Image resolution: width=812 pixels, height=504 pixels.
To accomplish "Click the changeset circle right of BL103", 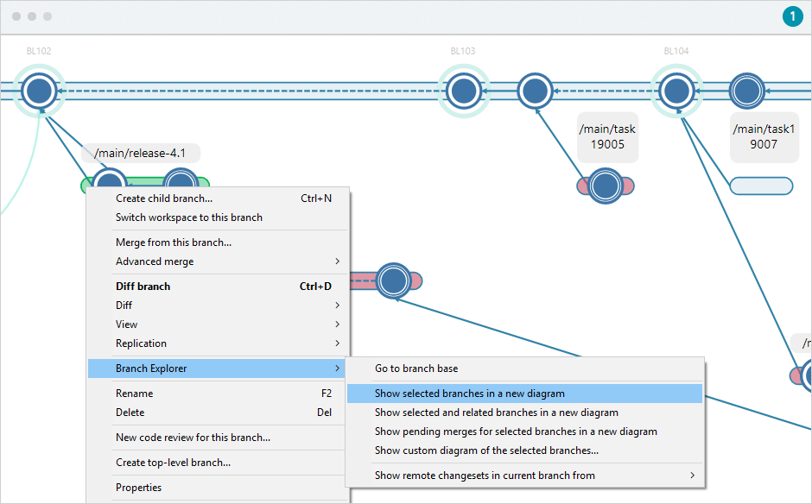I will 535,90.
